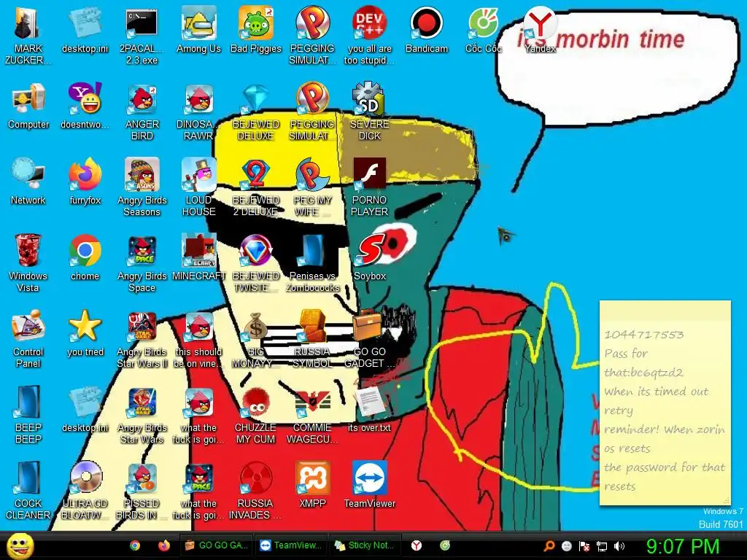Switch to TeamViewer taskbar button
The width and height of the screenshot is (747, 560).
coord(290,545)
